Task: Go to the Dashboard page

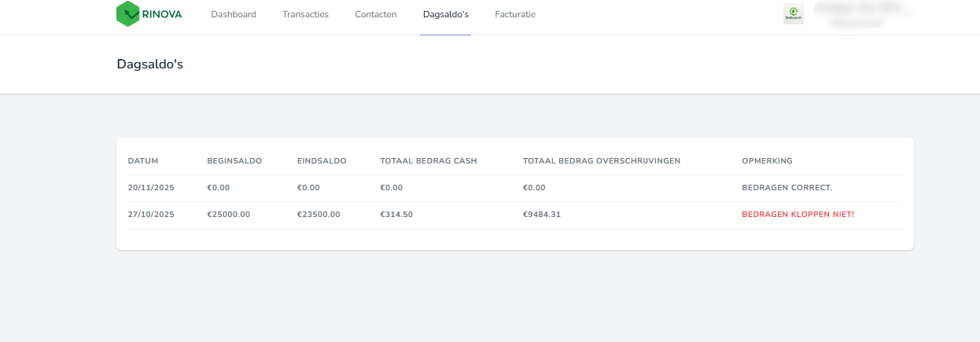Action: click(234, 14)
